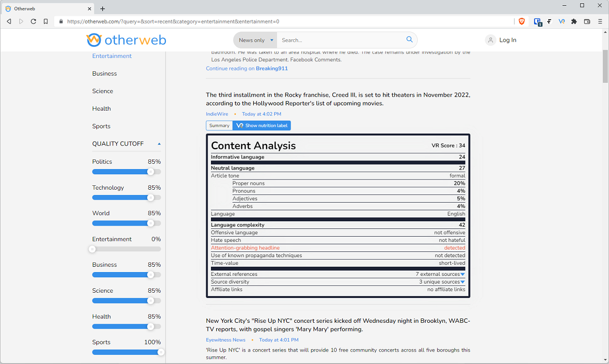
Task: Click the Proper nouns row
Action: [349, 183]
